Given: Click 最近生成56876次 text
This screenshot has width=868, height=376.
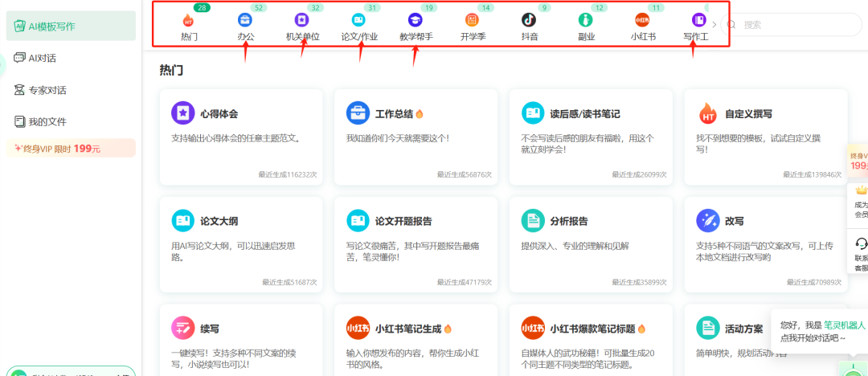Looking at the screenshot, I should pos(464,174).
